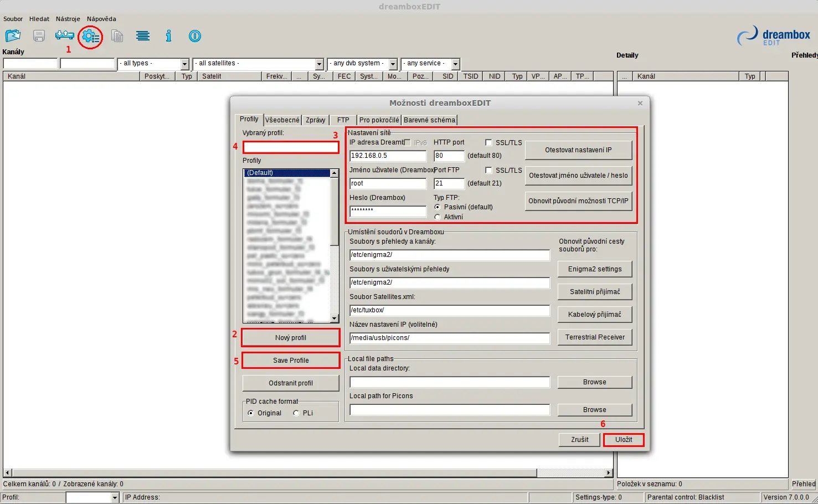Open the info icon in toolbar
Screen dimensions: 818x504
[x=168, y=36]
